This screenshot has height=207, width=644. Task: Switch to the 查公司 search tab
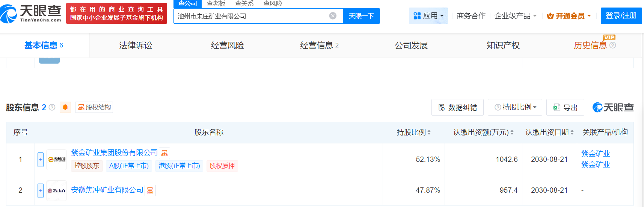(187, 3)
